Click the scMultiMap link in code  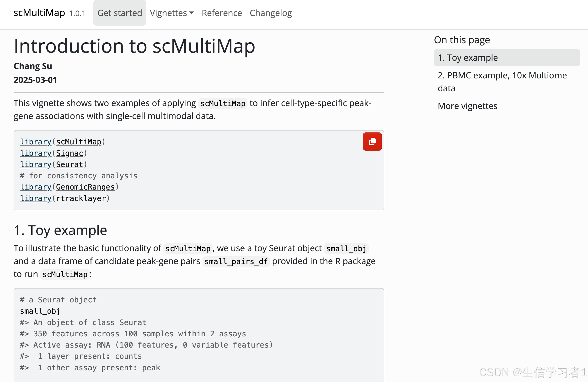click(x=79, y=142)
